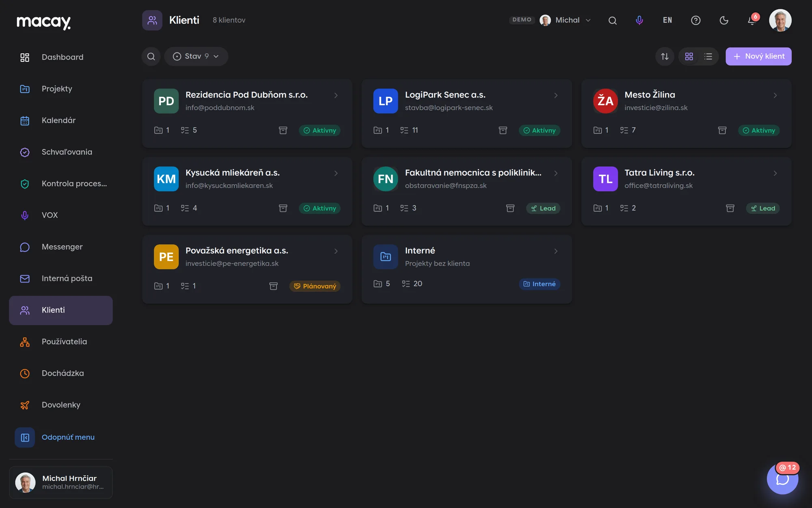Open the LogiPark Senec card chevron
812x508 pixels.
point(556,96)
